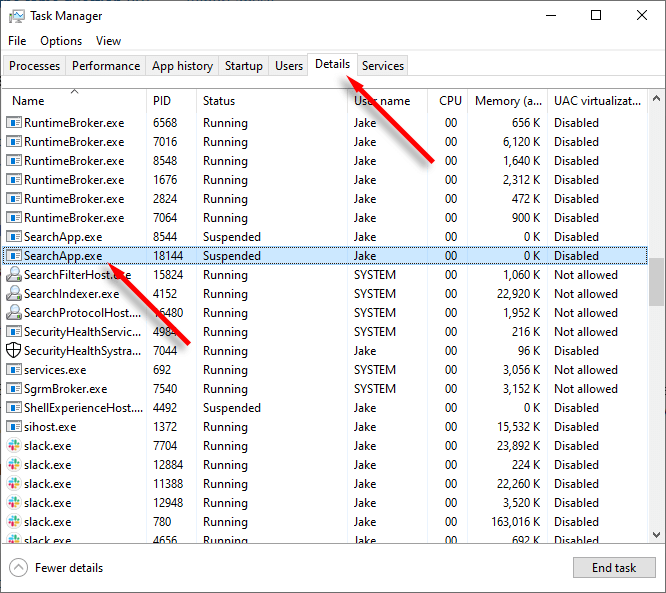Click the Fewer details label
This screenshot has height=593, width=666.
click(69, 568)
